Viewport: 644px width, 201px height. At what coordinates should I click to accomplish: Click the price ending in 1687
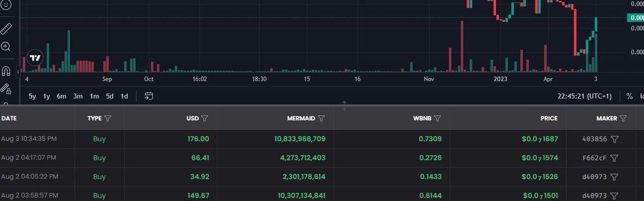click(540, 139)
